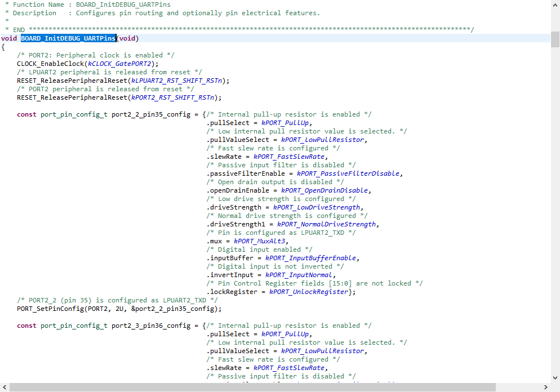
Task: Click the vertical scrollbar down arrow
Action: click(x=555, y=378)
